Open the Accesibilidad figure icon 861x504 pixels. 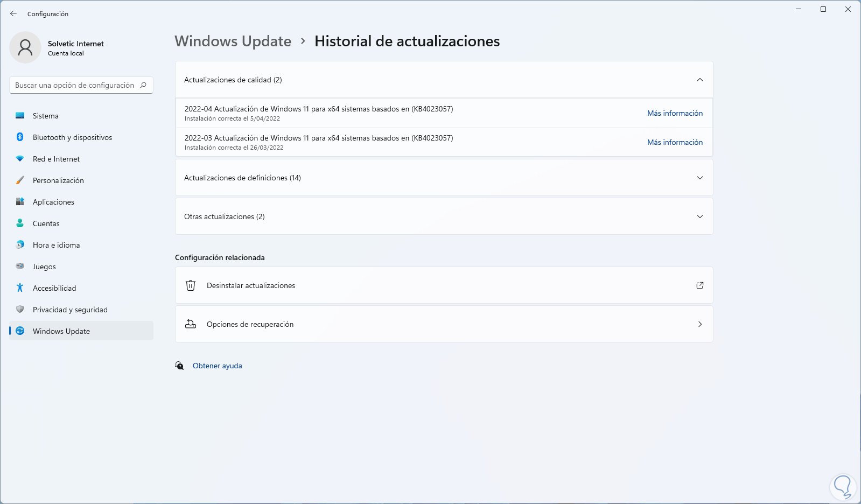point(20,288)
